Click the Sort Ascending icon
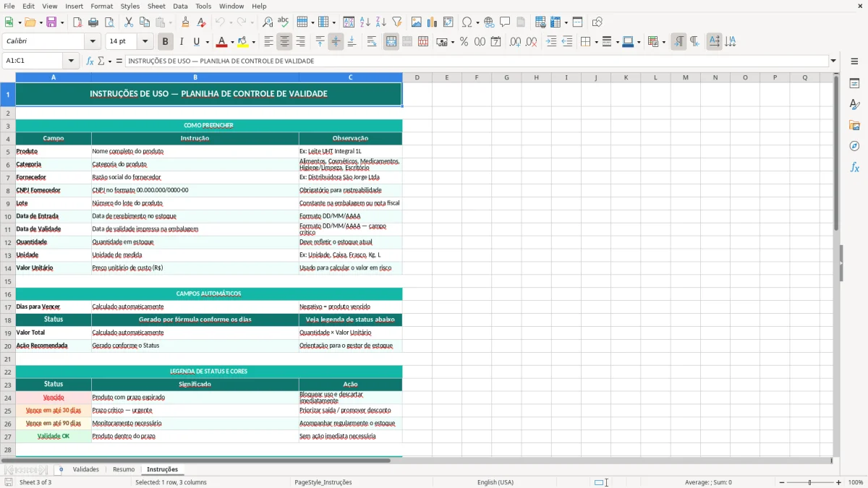Image resolution: width=868 pixels, height=488 pixels. [x=365, y=22]
